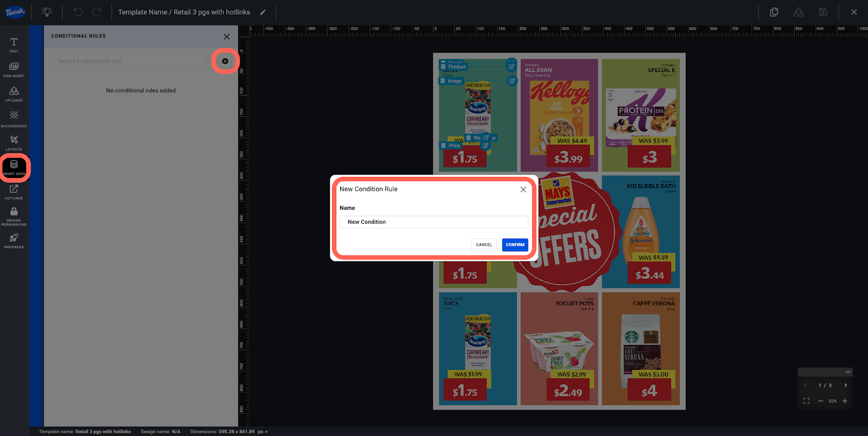Image resolution: width=868 pixels, height=436 pixels.
Task: Open the units px dropdown in status bar
Action: coord(263,432)
